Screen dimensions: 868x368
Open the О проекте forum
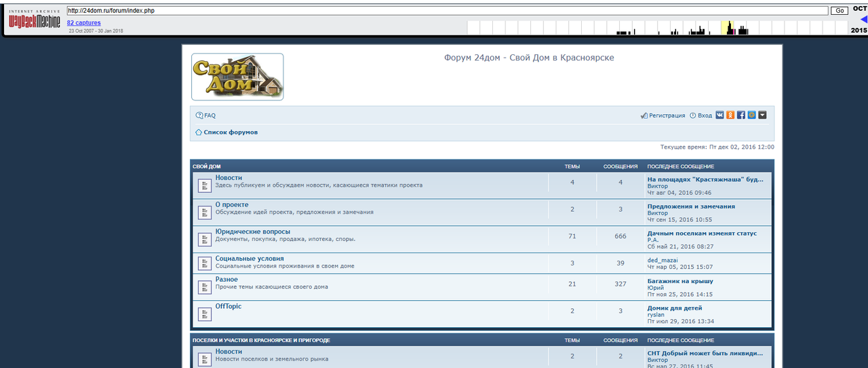[232, 205]
